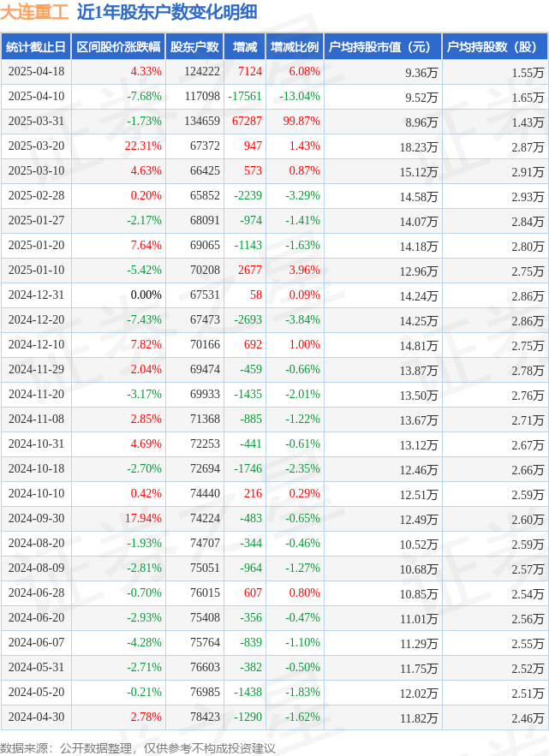Click the 户均持股数（股） column header
The width and height of the screenshot is (549, 756).
[x=493, y=47]
